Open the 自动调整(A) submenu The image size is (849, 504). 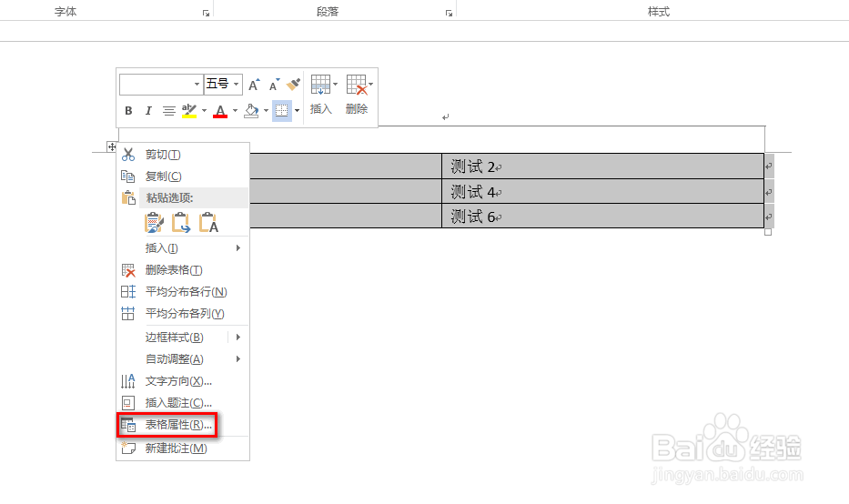click(x=183, y=359)
